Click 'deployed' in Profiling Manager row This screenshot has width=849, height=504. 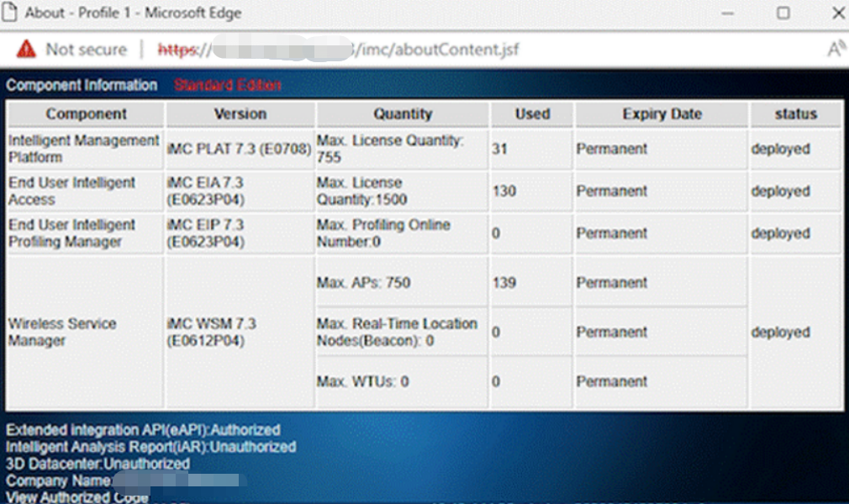point(780,234)
